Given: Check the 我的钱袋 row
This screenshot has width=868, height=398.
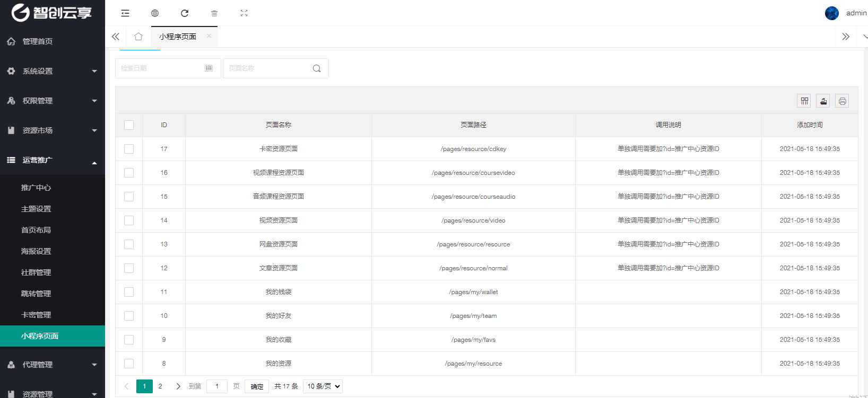Looking at the screenshot, I should [x=129, y=292].
